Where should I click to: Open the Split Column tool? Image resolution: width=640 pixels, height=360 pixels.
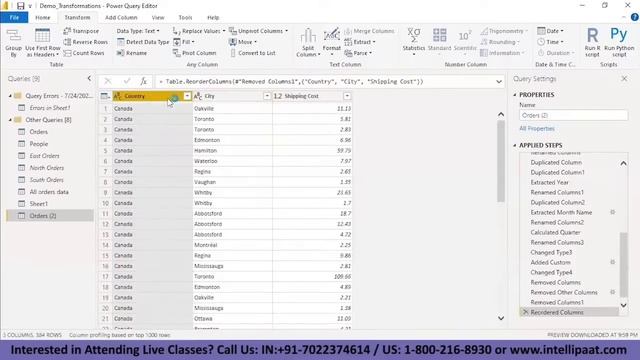(308, 42)
